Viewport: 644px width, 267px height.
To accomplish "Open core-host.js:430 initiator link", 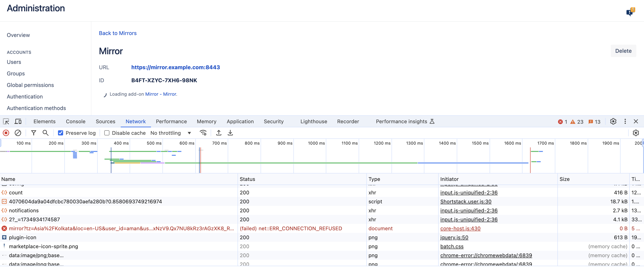I will pos(460,228).
